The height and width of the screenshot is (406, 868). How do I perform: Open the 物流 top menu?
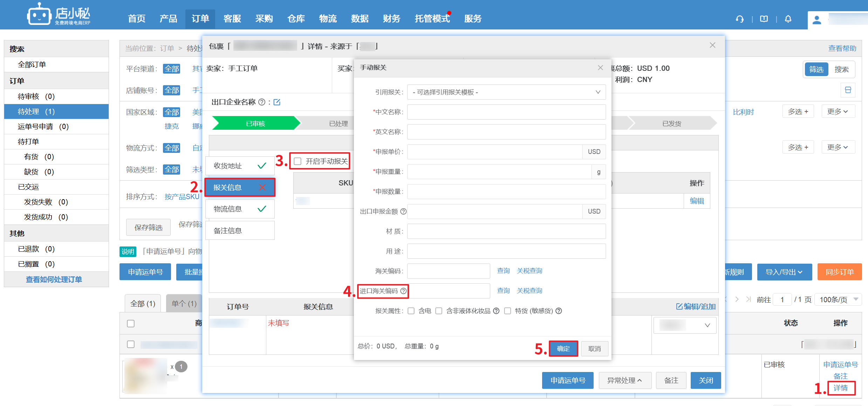tap(328, 19)
